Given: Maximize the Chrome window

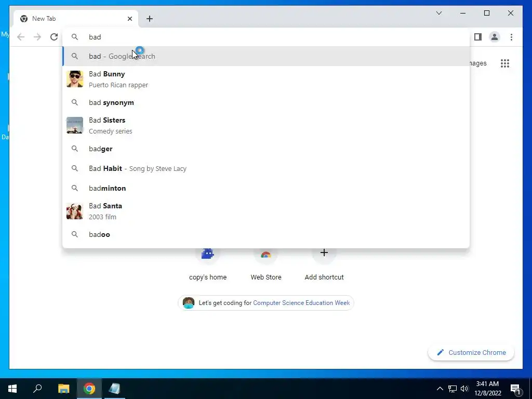Looking at the screenshot, I should [x=486, y=13].
